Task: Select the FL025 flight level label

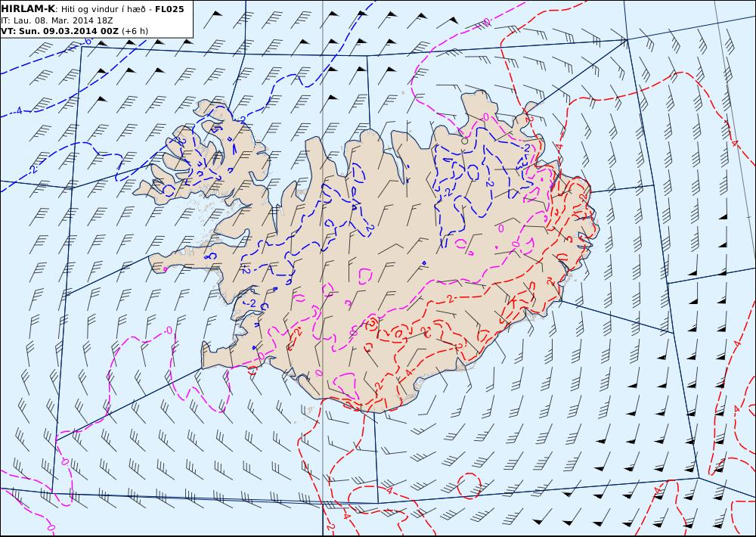Action: [x=169, y=9]
